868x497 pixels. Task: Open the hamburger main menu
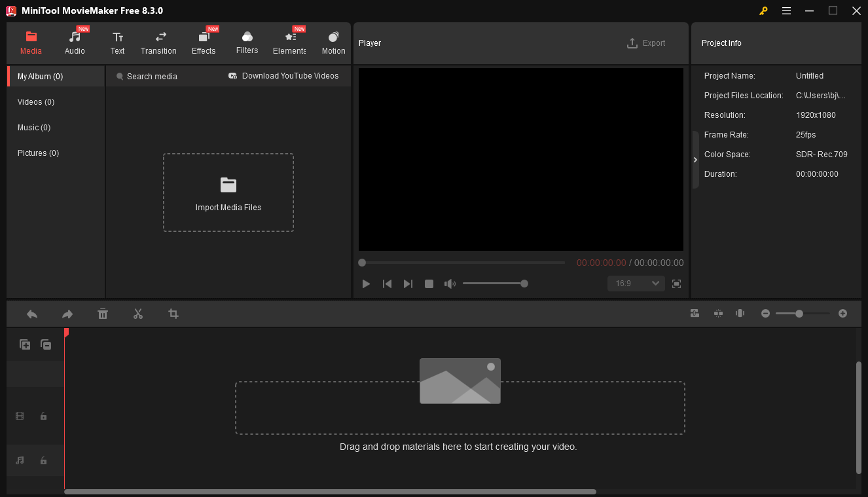pyautogui.click(x=786, y=11)
